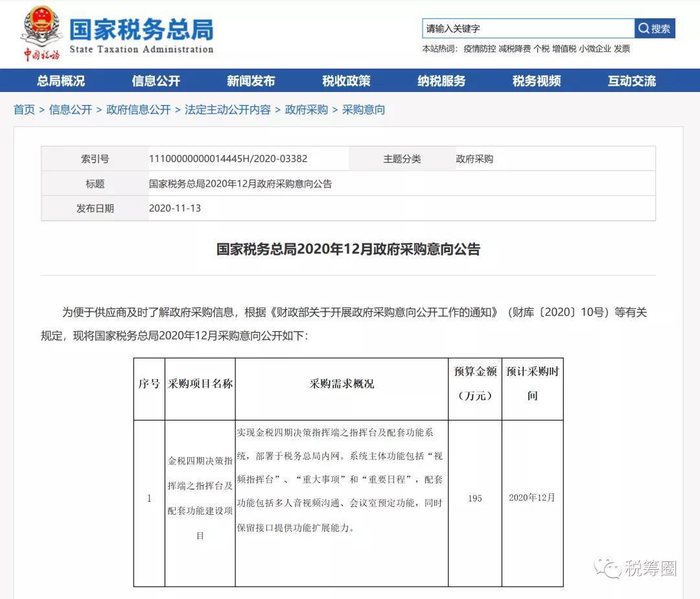The height and width of the screenshot is (599, 700).
Task: Click the 标题 row title value
Action: 240,183
